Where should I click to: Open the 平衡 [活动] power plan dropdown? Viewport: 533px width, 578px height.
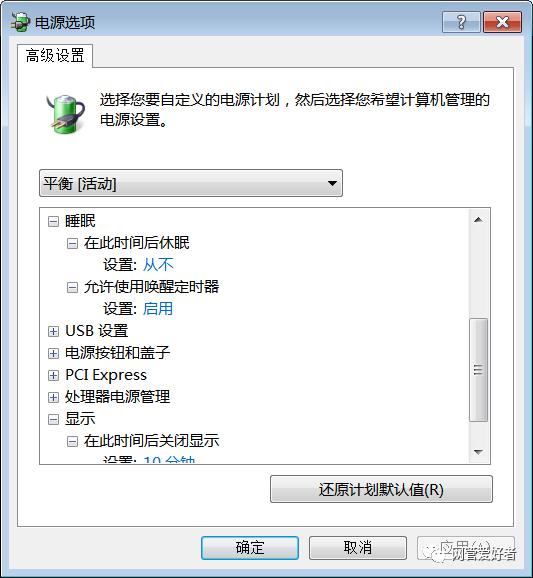pos(191,183)
